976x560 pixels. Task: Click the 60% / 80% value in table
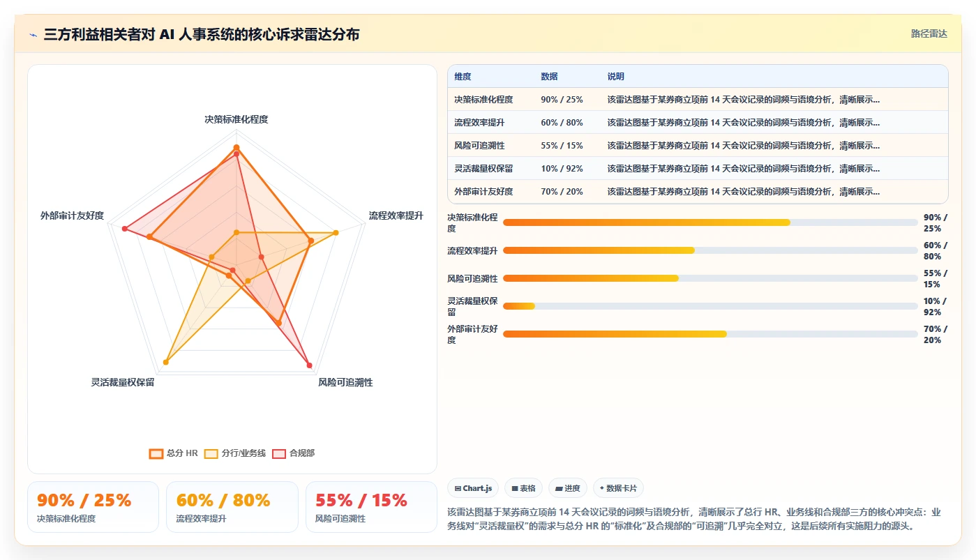pos(562,122)
